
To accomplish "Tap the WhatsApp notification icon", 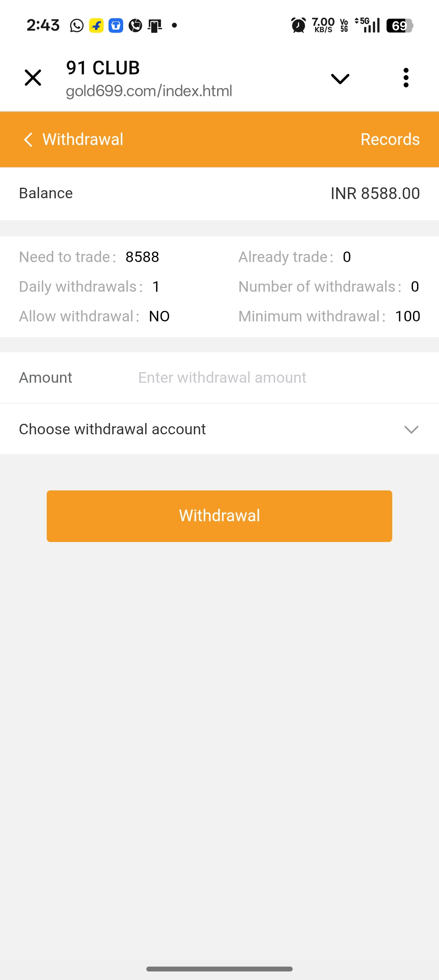I will (x=77, y=26).
